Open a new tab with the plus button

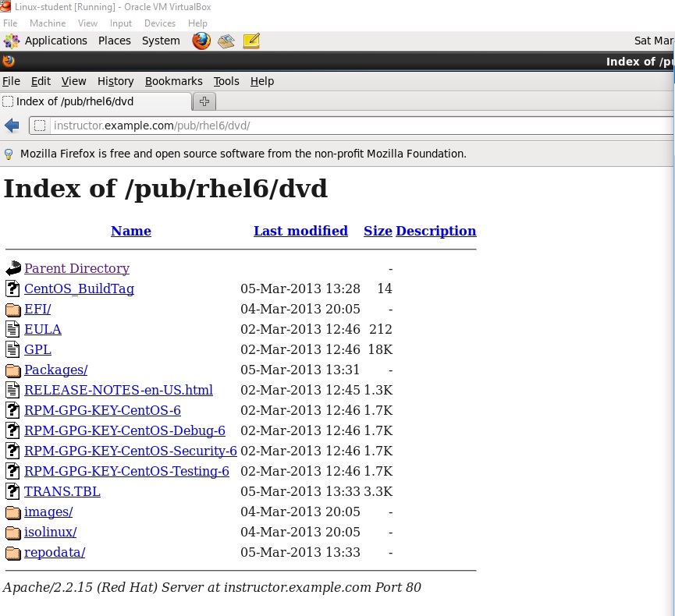coord(204,101)
